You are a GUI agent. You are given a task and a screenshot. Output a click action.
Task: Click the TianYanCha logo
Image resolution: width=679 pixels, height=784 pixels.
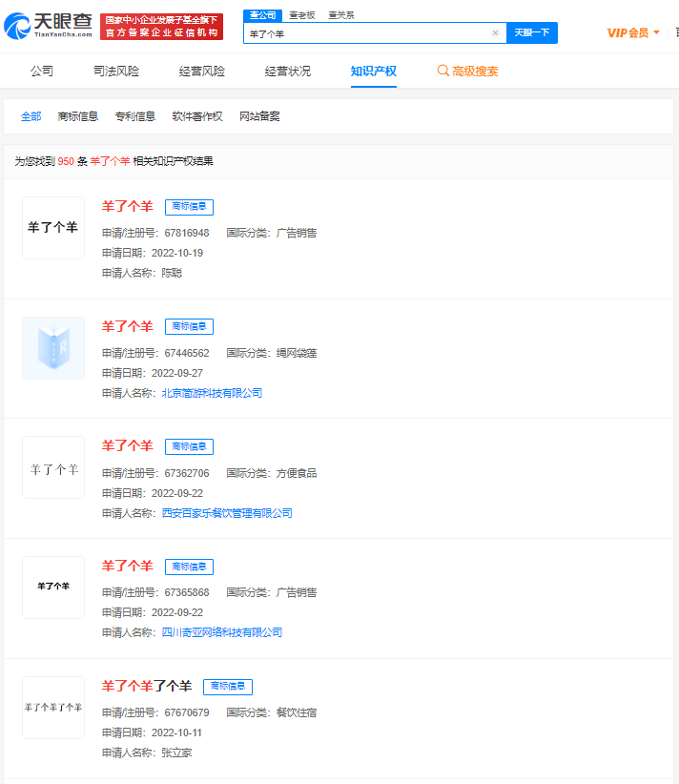pyautogui.click(x=48, y=26)
